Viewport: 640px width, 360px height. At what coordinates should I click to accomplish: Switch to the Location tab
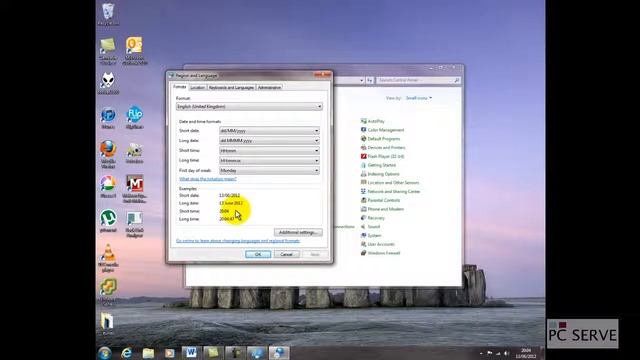[198, 87]
